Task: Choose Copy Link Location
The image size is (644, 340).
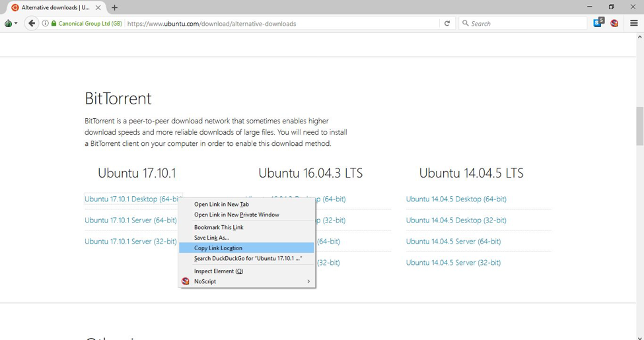Action: 247,248
